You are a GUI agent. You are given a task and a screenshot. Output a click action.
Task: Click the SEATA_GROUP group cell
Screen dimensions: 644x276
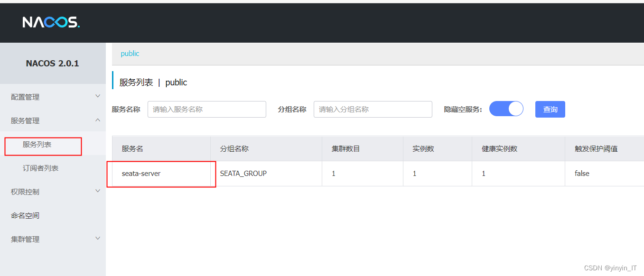pyautogui.click(x=266, y=174)
